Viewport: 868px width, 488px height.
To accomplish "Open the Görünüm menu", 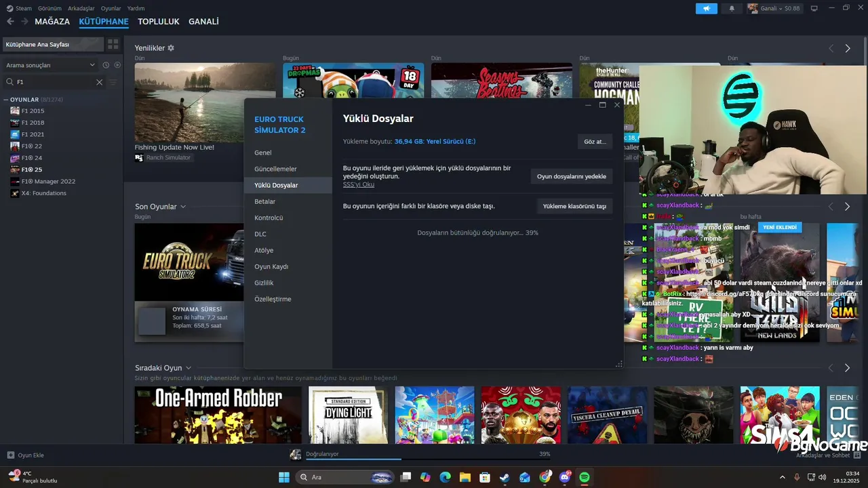I will tap(50, 8).
